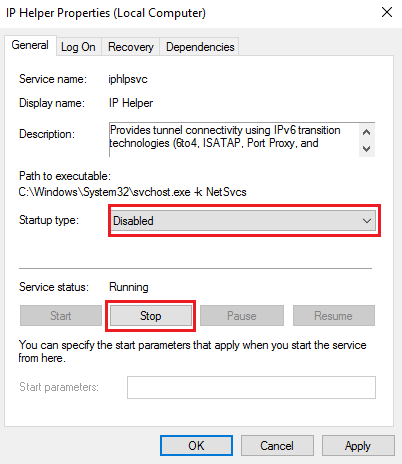Screen dimensions: 402x464
Task: View the Dependencies tab
Action: (x=200, y=47)
